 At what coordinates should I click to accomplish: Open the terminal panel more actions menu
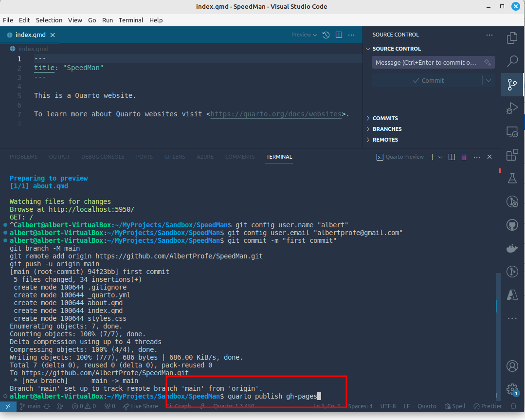click(x=477, y=157)
